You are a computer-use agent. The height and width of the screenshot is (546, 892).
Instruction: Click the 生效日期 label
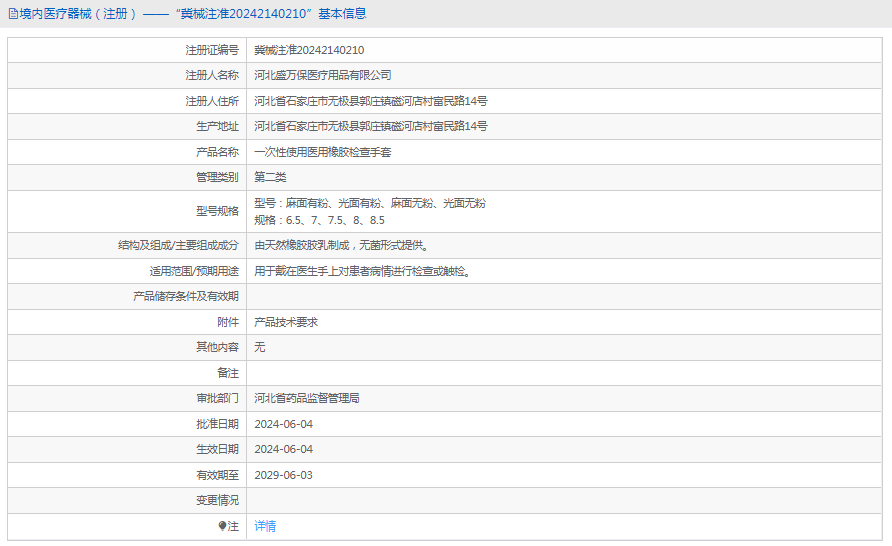point(217,449)
